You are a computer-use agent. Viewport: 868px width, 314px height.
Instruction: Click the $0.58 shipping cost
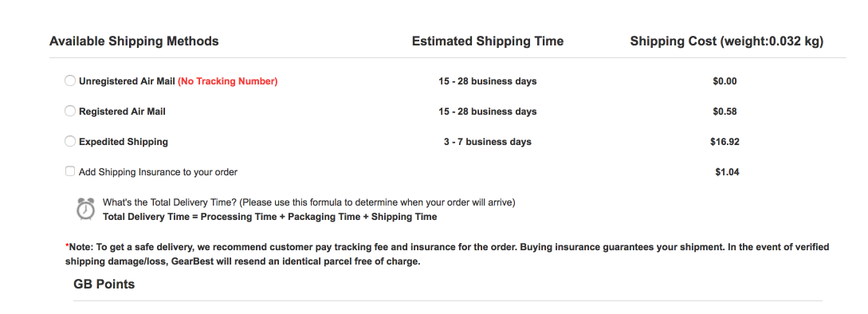(725, 112)
